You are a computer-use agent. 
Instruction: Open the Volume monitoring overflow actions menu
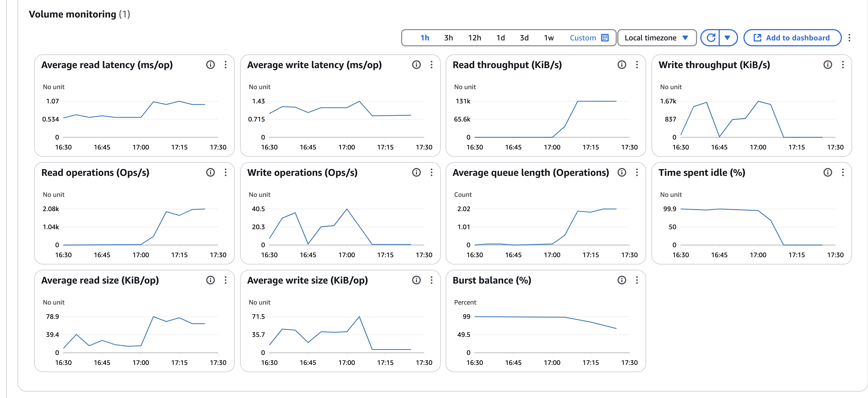(x=849, y=38)
